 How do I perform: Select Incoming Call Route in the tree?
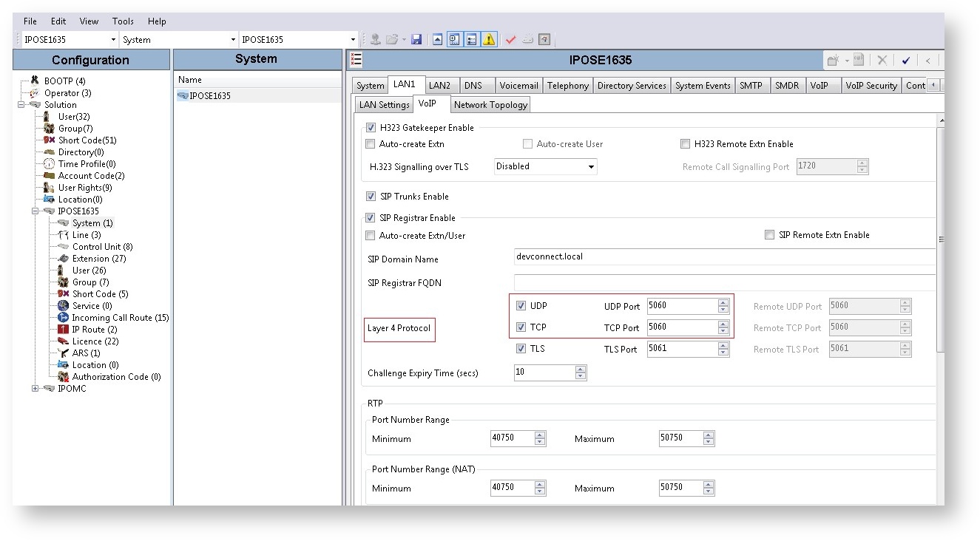(x=115, y=317)
